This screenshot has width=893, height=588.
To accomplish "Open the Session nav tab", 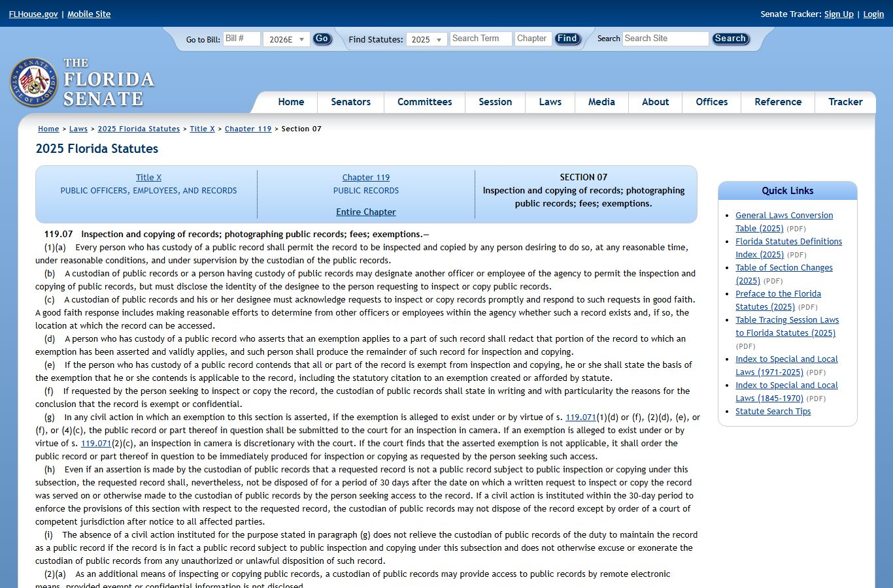I will click(495, 102).
